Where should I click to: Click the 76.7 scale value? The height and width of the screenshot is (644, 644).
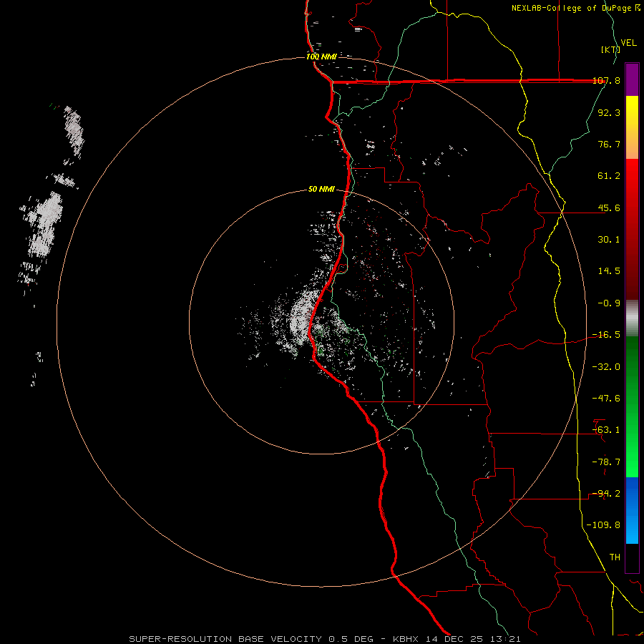click(609, 144)
